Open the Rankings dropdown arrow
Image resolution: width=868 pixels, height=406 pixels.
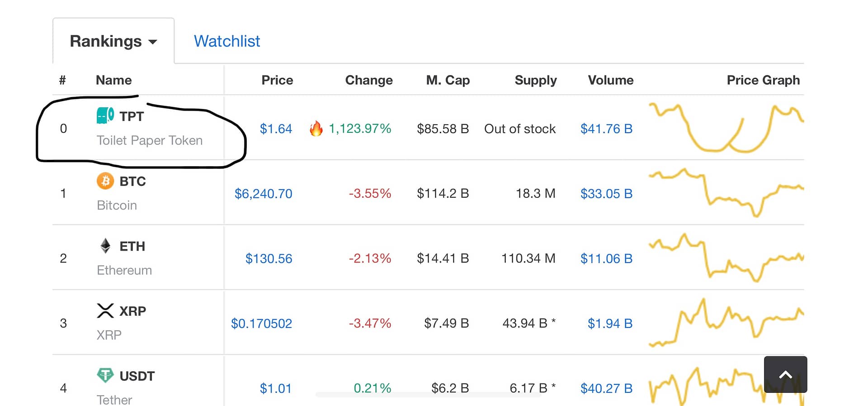pos(153,42)
